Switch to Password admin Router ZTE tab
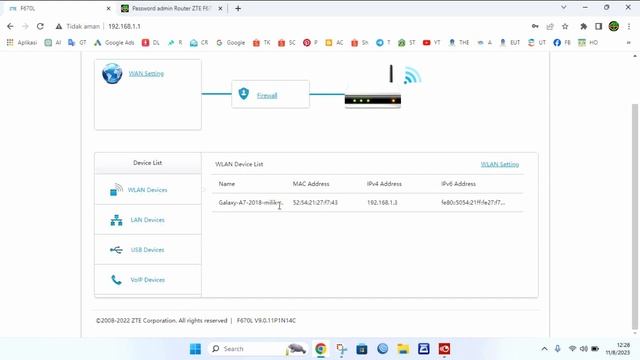640x360 pixels. point(171,8)
